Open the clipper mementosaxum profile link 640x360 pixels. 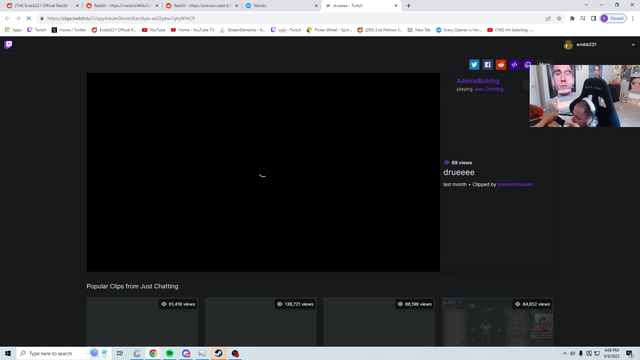[x=515, y=184]
